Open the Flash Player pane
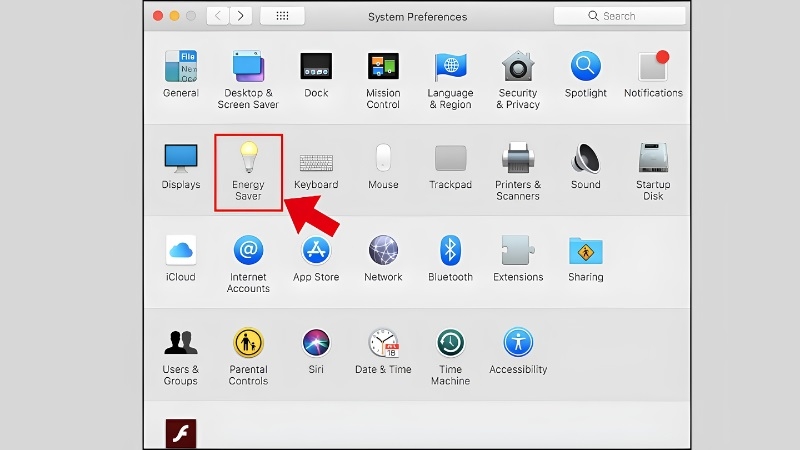800x450 pixels. tap(181, 434)
